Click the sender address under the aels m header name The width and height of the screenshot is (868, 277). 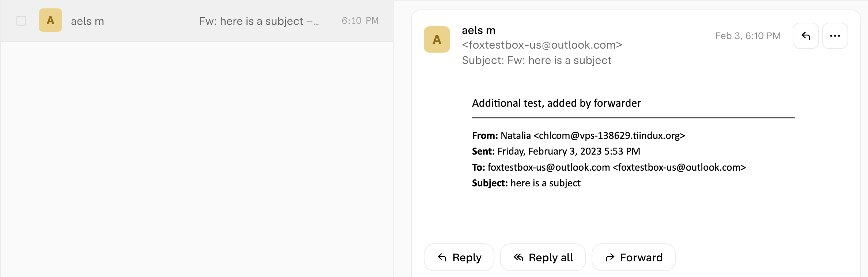point(542,45)
